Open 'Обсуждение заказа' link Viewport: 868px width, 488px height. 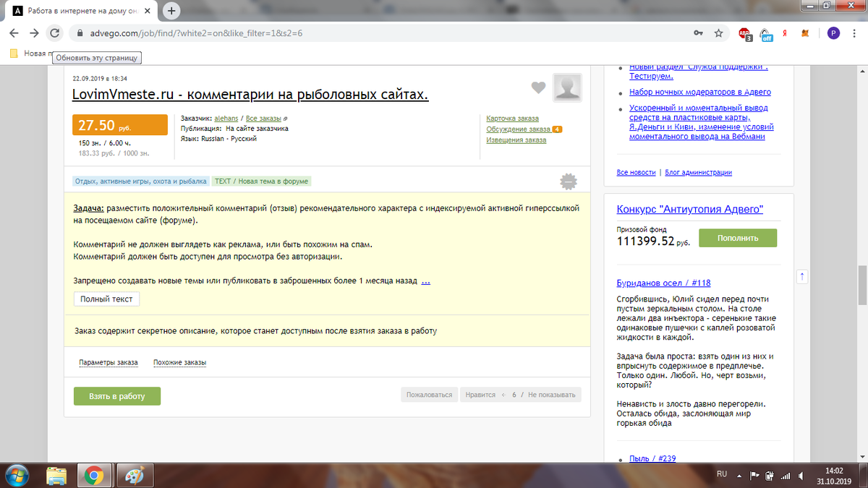click(519, 129)
